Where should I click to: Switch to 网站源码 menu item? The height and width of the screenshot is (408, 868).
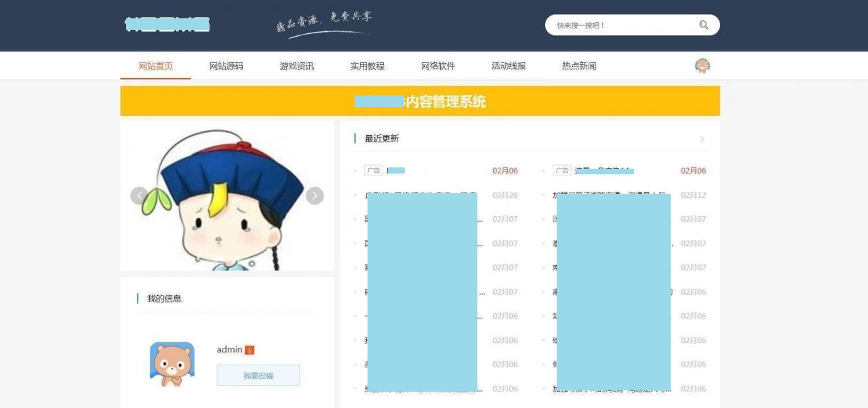[226, 66]
